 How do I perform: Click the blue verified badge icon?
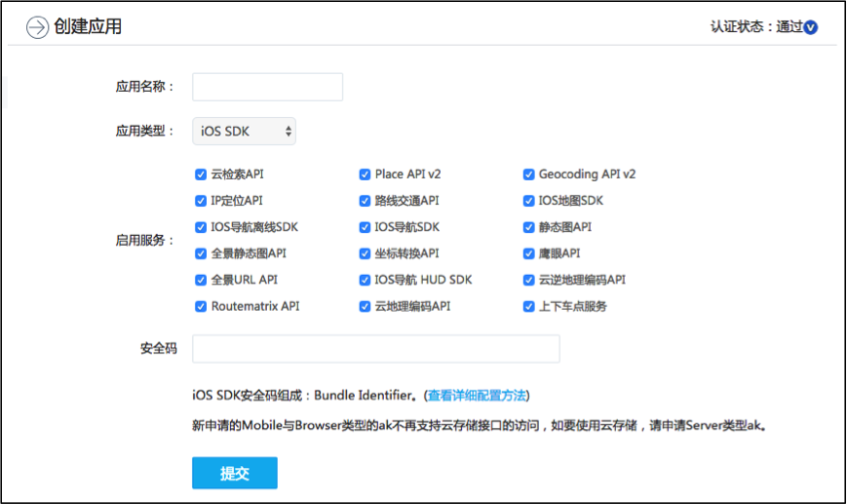[x=810, y=27]
